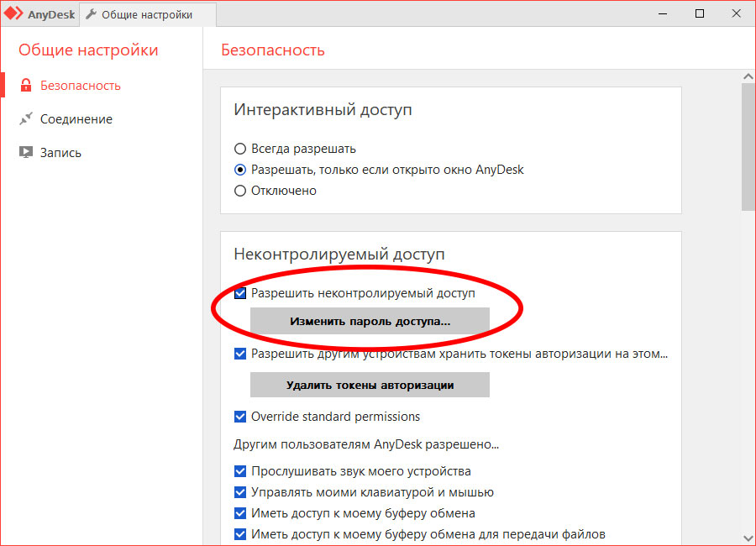Uncheck Разрешить неконтролируемый доступ checkbox
Image resolution: width=756 pixels, height=546 pixels.
[240, 293]
